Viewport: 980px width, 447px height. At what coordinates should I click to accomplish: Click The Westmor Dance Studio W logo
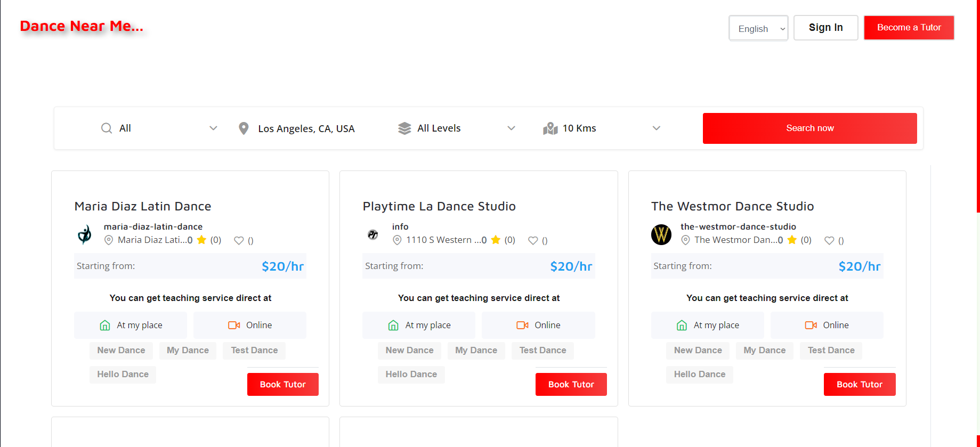coord(661,234)
